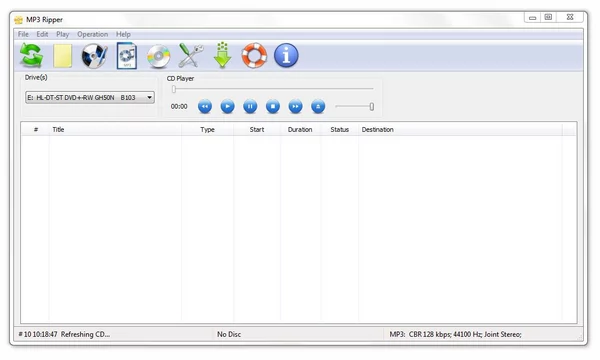Open help via the lifebuoy icon

point(254,56)
